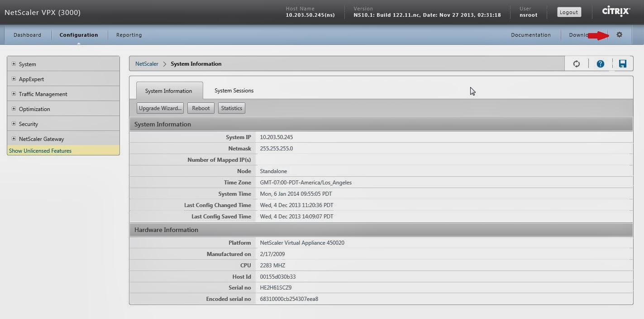Select the Configuration tab
Viewport: 644px width, 319px height.
(x=79, y=35)
